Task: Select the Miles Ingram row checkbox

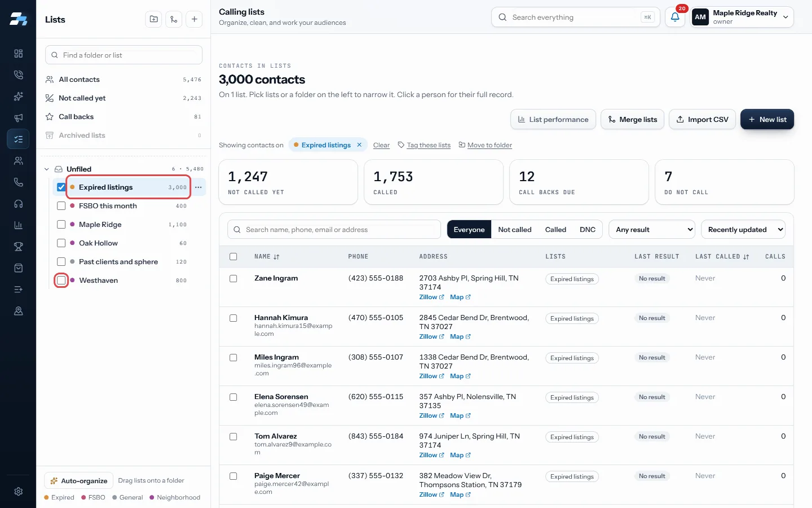Action: [x=233, y=358]
